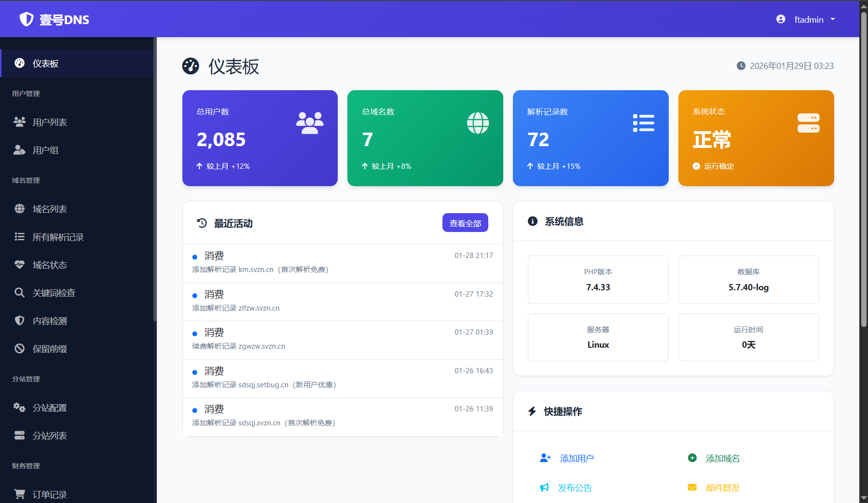Open 用户列表 from the sidebar
The height and width of the screenshot is (503, 868).
point(49,122)
